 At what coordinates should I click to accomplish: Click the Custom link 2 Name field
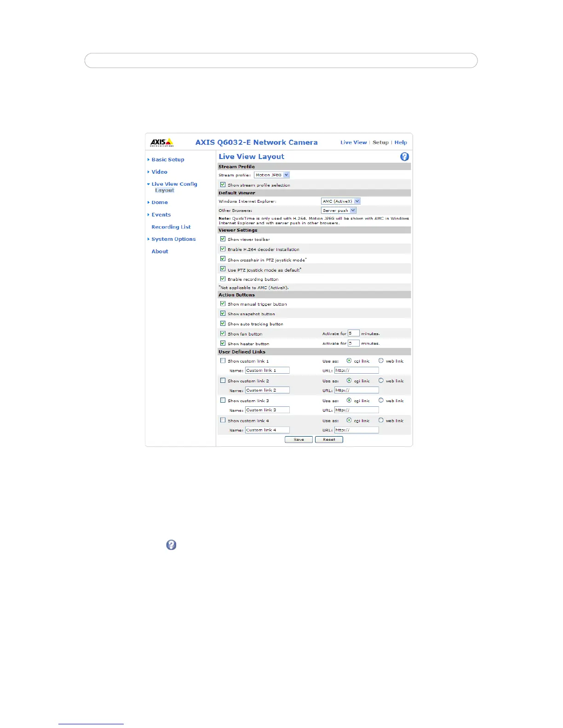coord(267,390)
